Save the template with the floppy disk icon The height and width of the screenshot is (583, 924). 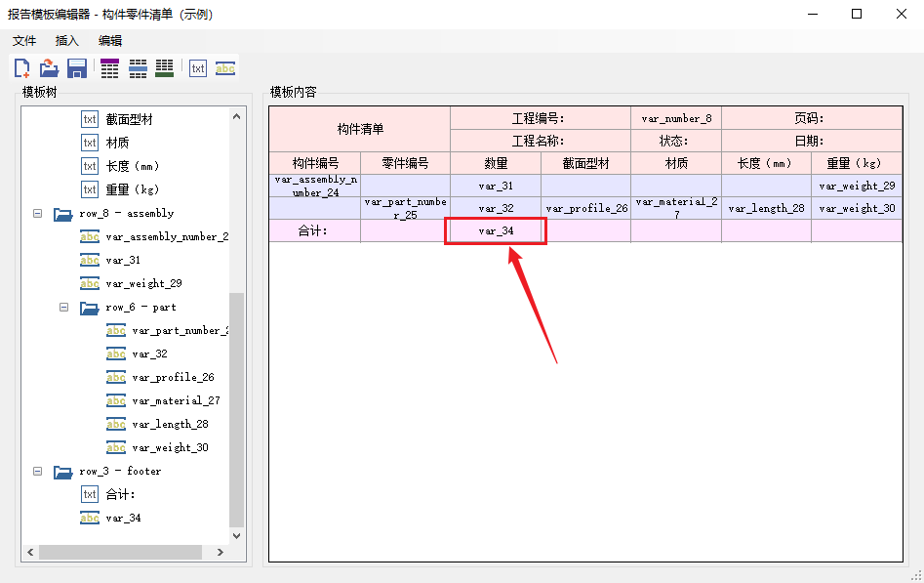[77, 68]
